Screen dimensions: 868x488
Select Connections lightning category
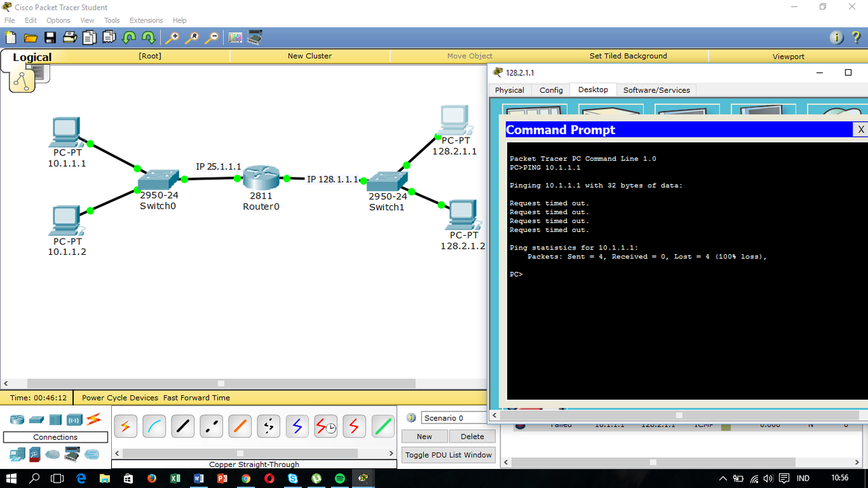coord(94,420)
